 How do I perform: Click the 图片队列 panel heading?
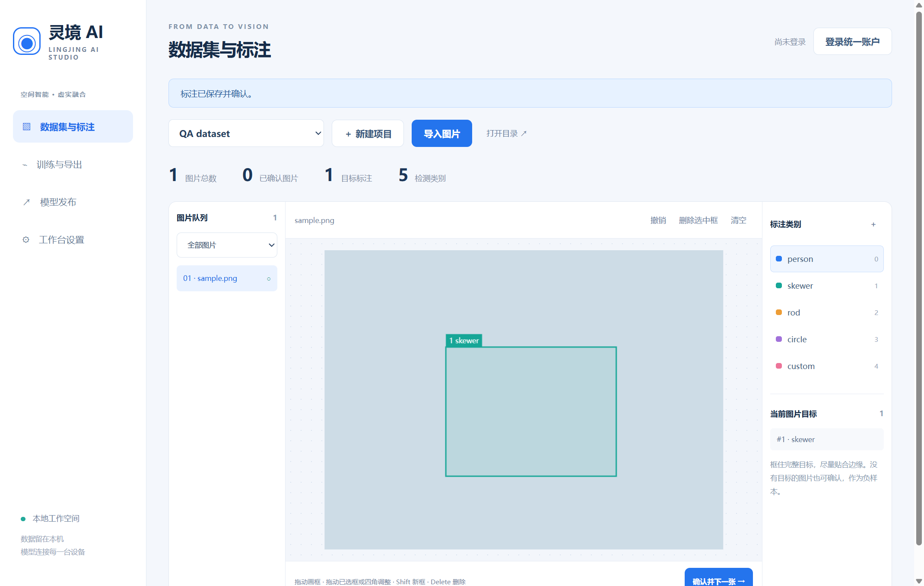click(x=192, y=218)
